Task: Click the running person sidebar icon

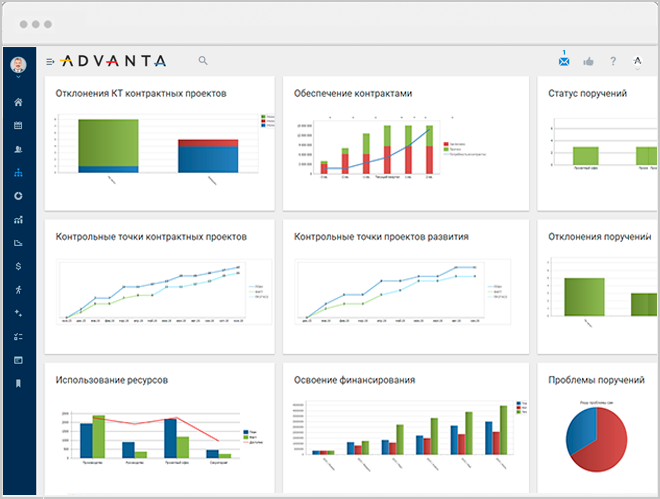Action: pyautogui.click(x=18, y=289)
